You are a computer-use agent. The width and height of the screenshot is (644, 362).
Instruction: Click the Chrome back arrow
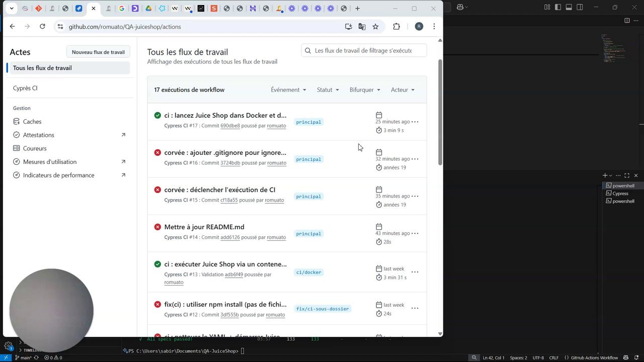coord(12,27)
